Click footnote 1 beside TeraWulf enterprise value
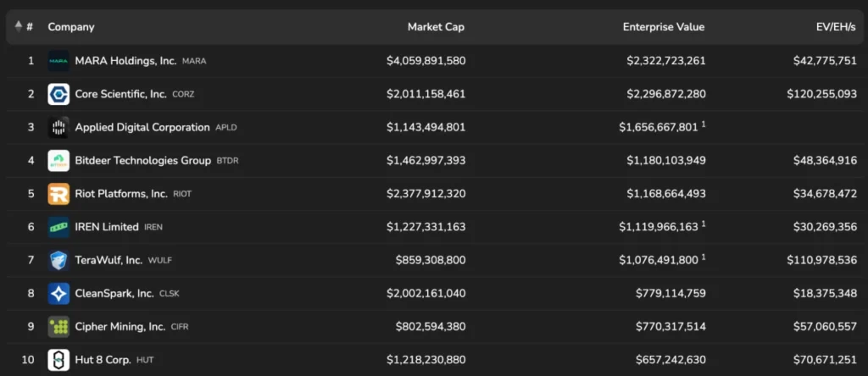Screen dimensions: 868x376 [704, 257]
